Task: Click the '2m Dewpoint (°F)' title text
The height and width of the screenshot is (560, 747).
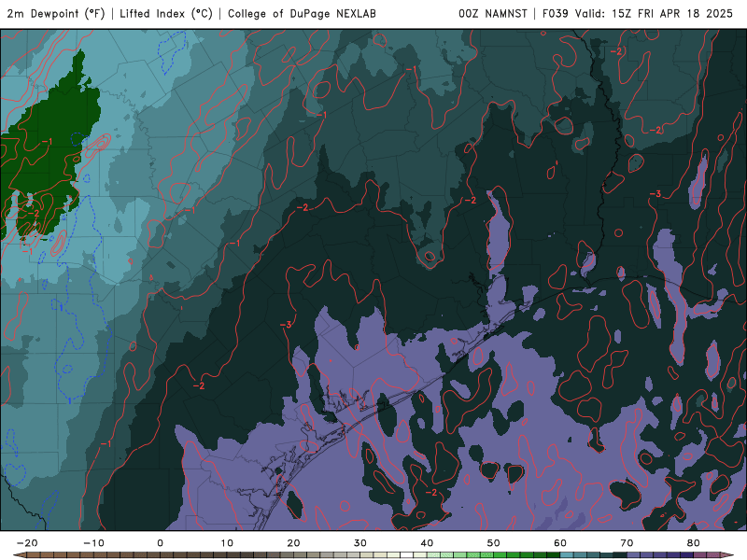Action: tap(56, 14)
